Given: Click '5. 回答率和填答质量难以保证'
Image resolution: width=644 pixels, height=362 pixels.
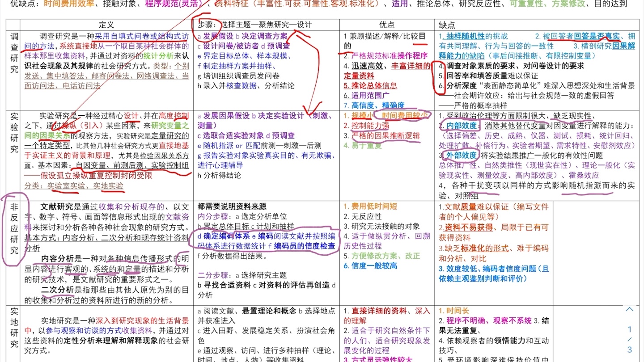Looking at the screenshot, I should tap(488, 76).
